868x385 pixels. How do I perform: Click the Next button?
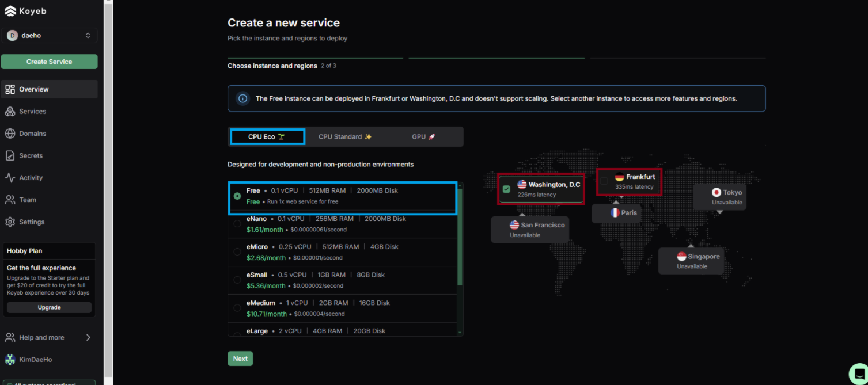pos(240,359)
